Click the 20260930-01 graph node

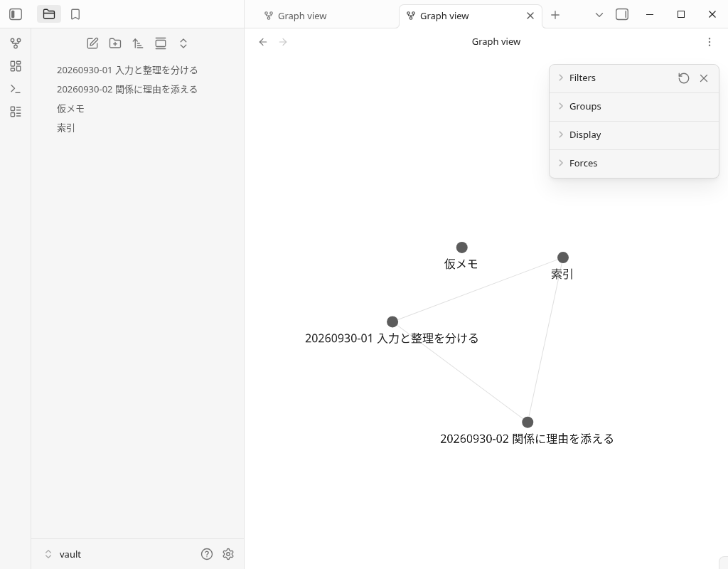[x=392, y=321]
